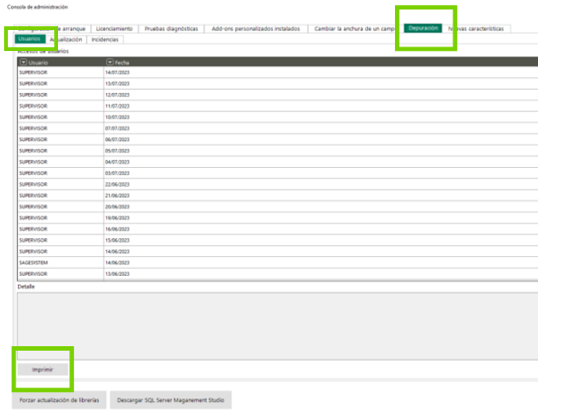Switch to the Actualización sub-tab

[66, 40]
